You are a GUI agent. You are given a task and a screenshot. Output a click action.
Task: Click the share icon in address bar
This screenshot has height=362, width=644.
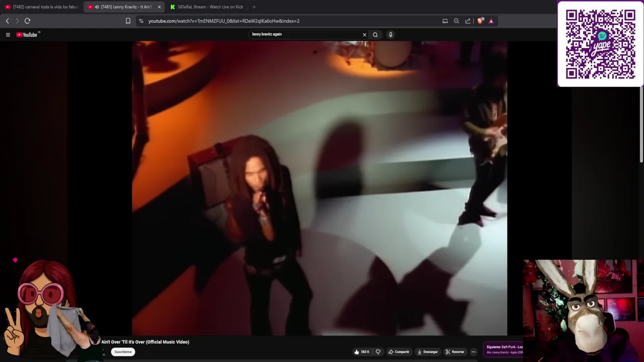(468, 21)
